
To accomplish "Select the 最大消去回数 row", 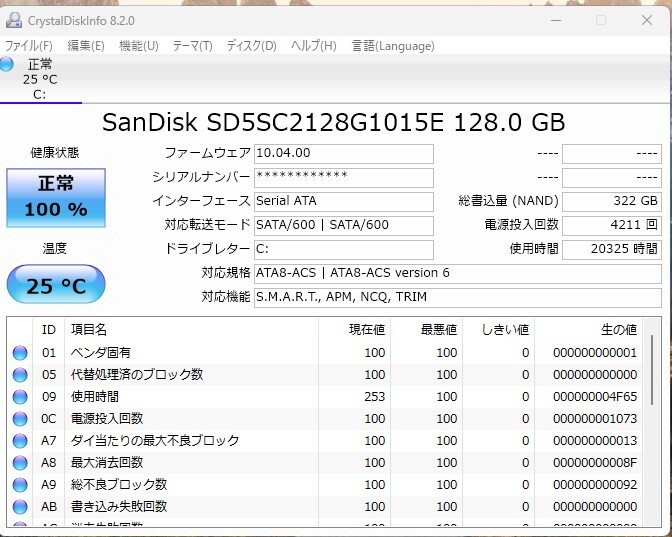I will point(324,463).
